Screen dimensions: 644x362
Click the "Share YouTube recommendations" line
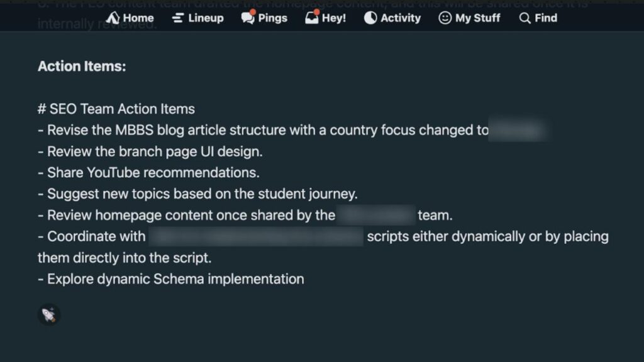(153, 172)
